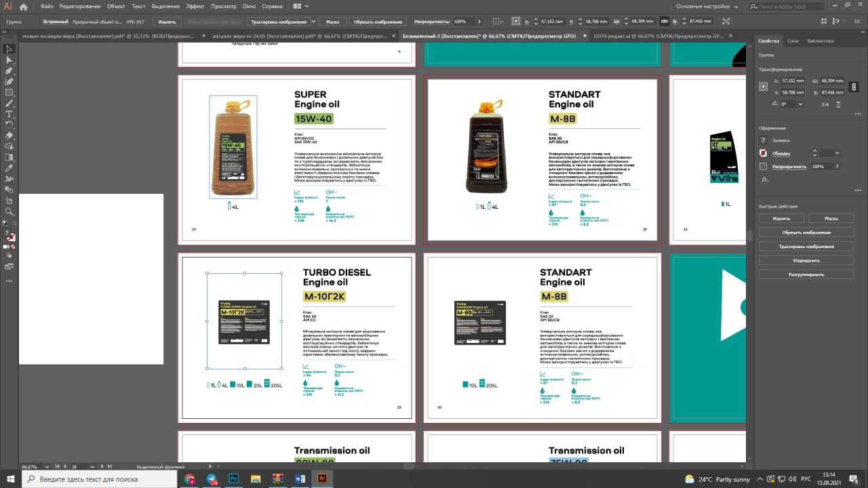
Task: Select the Type tool
Action: point(9,114)
